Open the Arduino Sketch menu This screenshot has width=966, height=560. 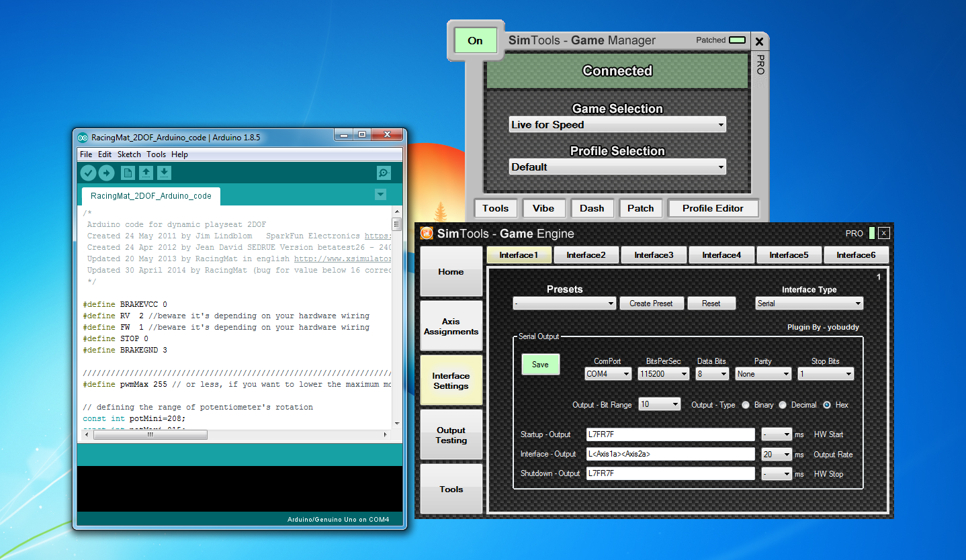tap(129, 154)
